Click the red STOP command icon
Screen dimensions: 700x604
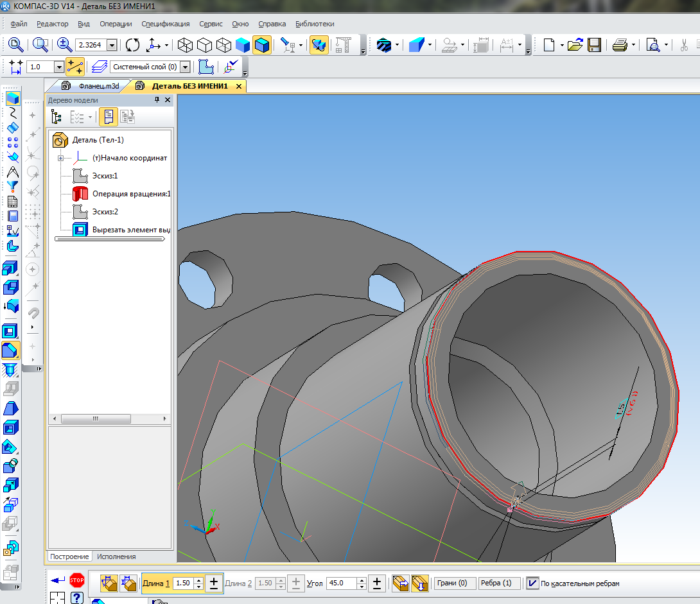click(77, 580)
